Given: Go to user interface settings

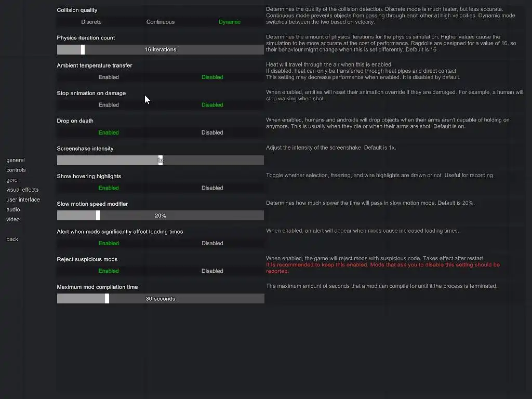Looking at the screenshot, I should (23, 199).
